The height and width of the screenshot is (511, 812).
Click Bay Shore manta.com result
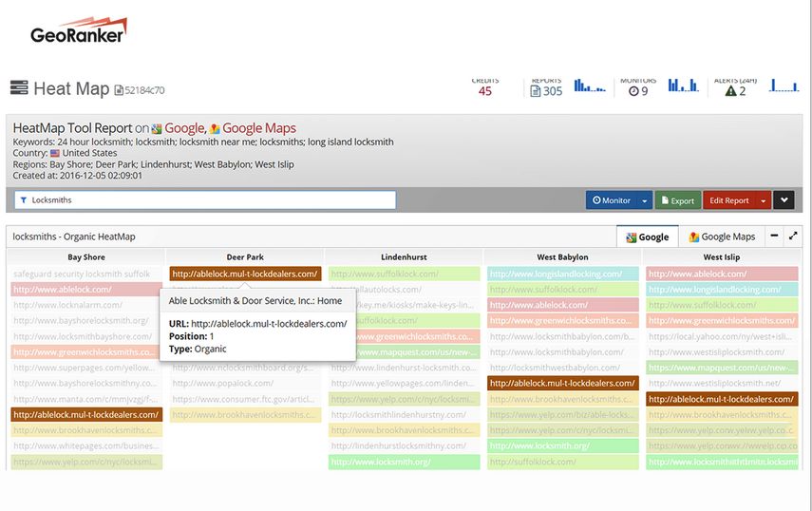(x=86, y=399)
